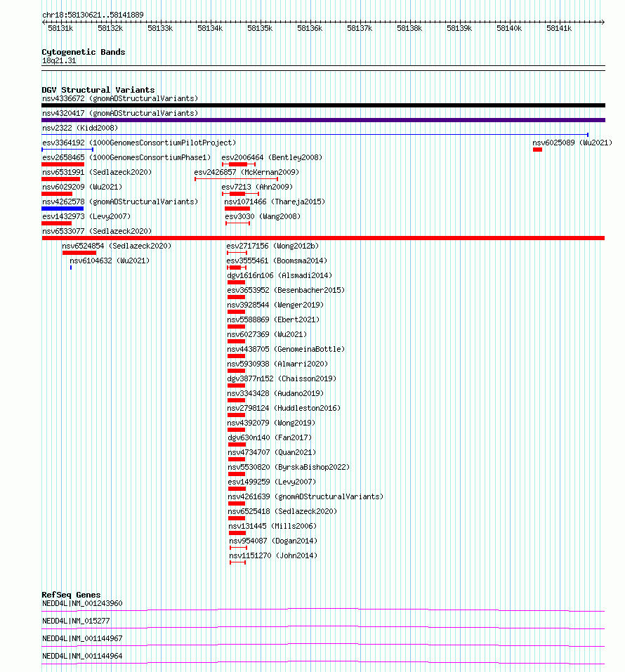Click the nsv4336672 gnomAD variant label

click(x=120, y=98)
